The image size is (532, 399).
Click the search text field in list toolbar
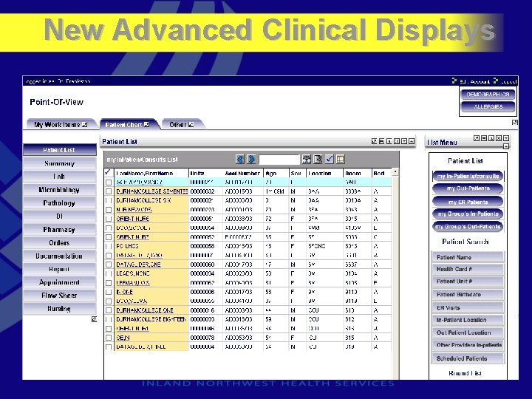coord(279,160)
